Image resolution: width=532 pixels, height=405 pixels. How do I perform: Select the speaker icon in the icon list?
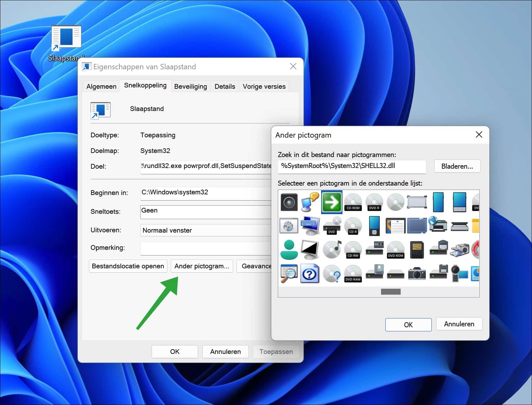(x=289, y=202)
